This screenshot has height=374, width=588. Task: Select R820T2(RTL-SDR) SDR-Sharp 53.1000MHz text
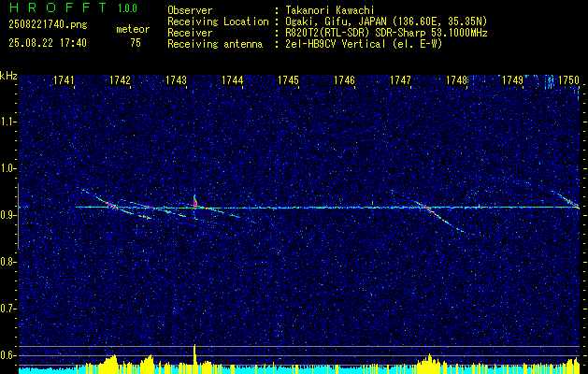pos(386,33)
